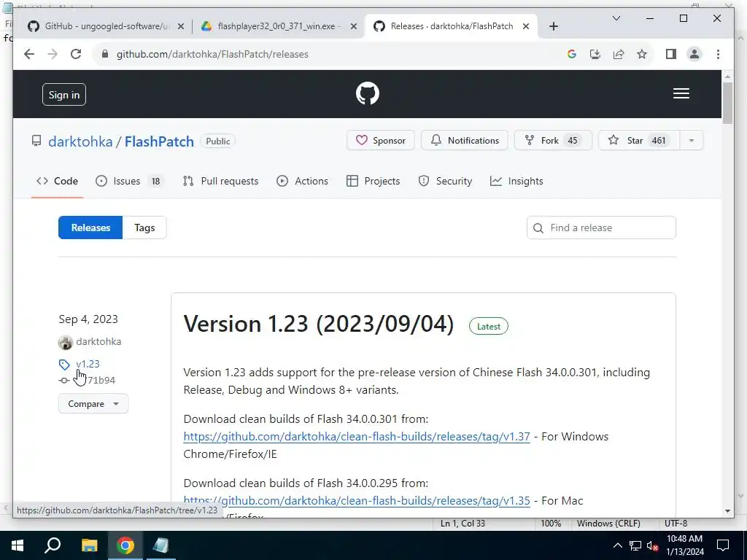The width and height of the screenshot is (747, 560).
Task: Reload the page with the refresh icon
Action: (76, 54)
